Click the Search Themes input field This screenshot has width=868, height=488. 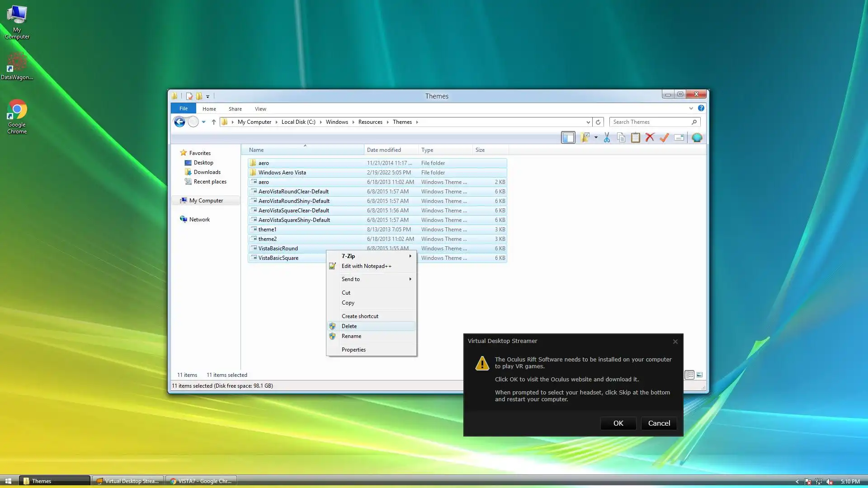pos(650,122)
